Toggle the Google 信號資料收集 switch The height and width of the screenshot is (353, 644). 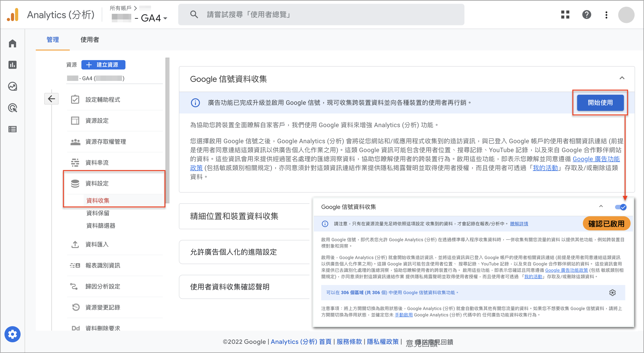pos(621,207)
